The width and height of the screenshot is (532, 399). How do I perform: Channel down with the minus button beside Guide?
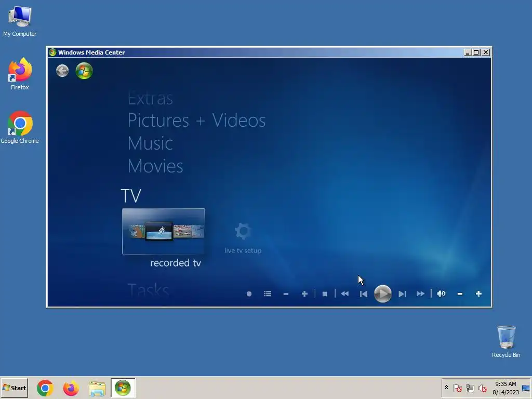click(286, 294)
